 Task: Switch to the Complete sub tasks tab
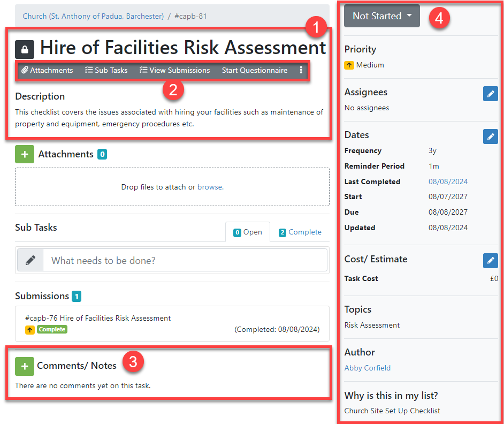(x=300, y=232)
